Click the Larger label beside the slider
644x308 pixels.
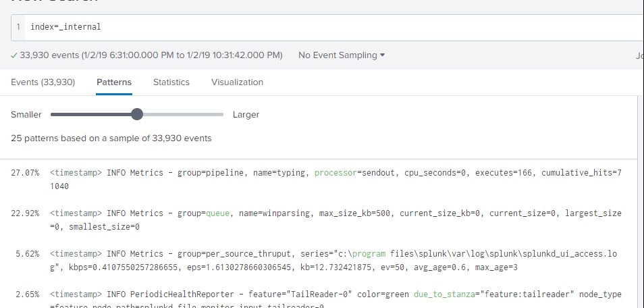tap(246, 115)
